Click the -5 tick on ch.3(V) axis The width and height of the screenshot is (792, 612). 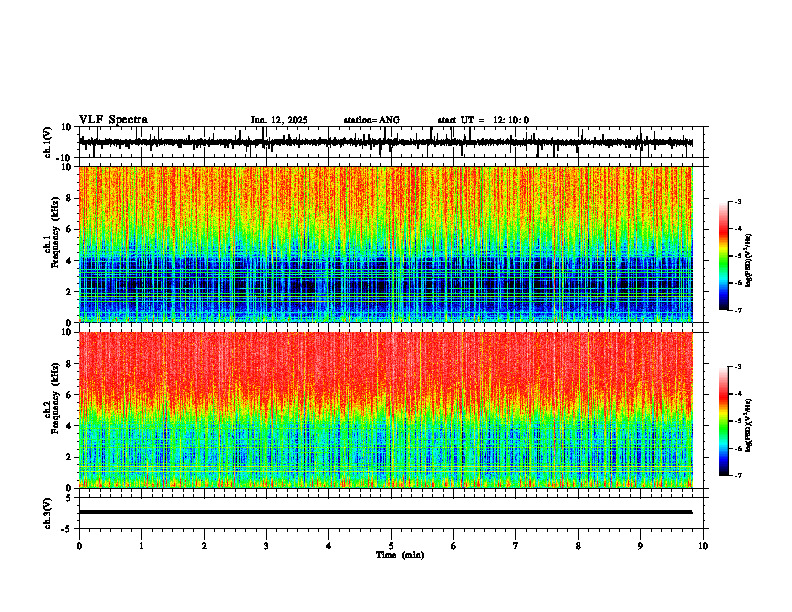(67, 529)
